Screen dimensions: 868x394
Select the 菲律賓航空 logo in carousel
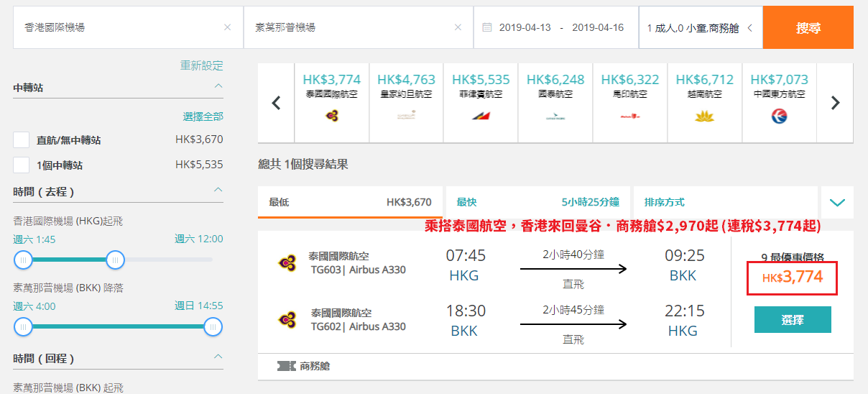[481, 116]
